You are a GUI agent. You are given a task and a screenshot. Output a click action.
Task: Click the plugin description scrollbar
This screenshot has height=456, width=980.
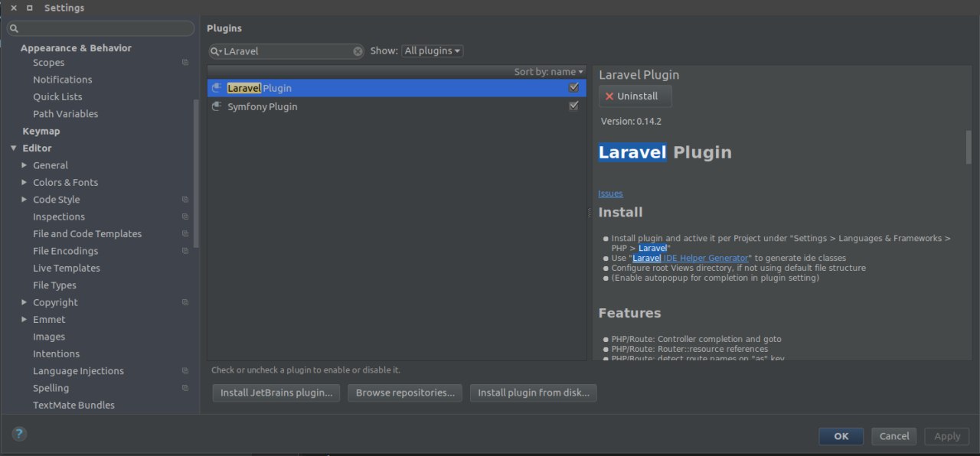(x=969, y=146)
